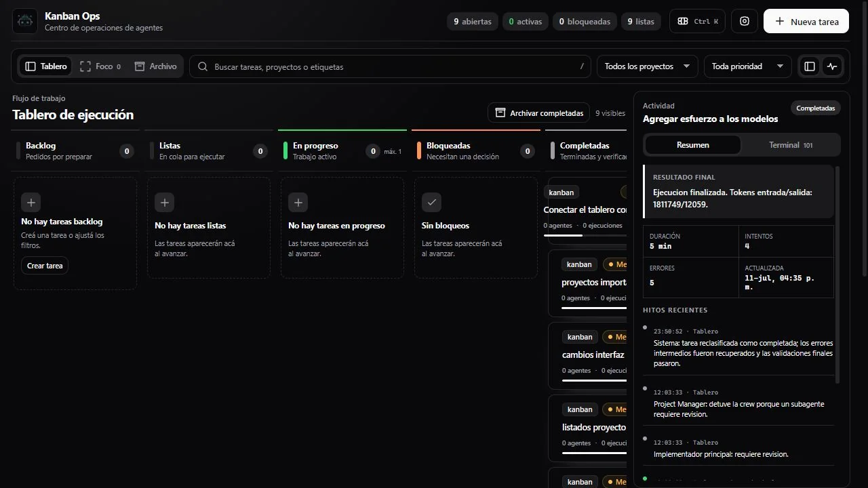Click the search magnifier icon

[203, 66]
